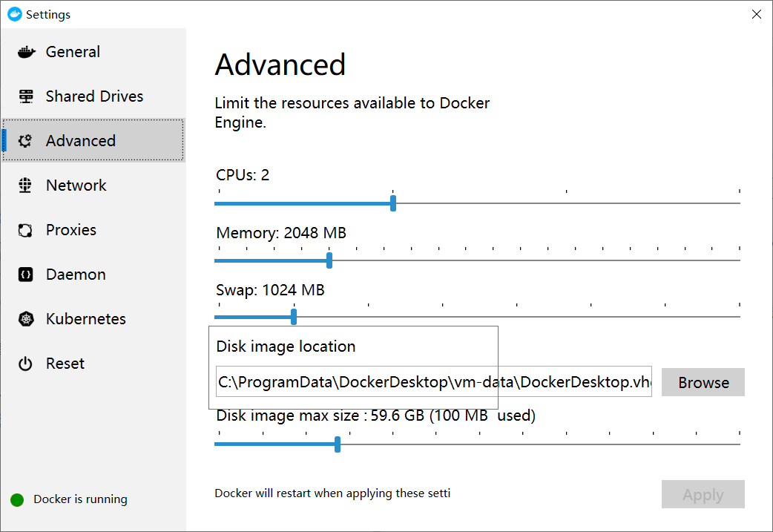Select the Shared Drives tab
Screen dimensions: 773x532
point(94,96)
